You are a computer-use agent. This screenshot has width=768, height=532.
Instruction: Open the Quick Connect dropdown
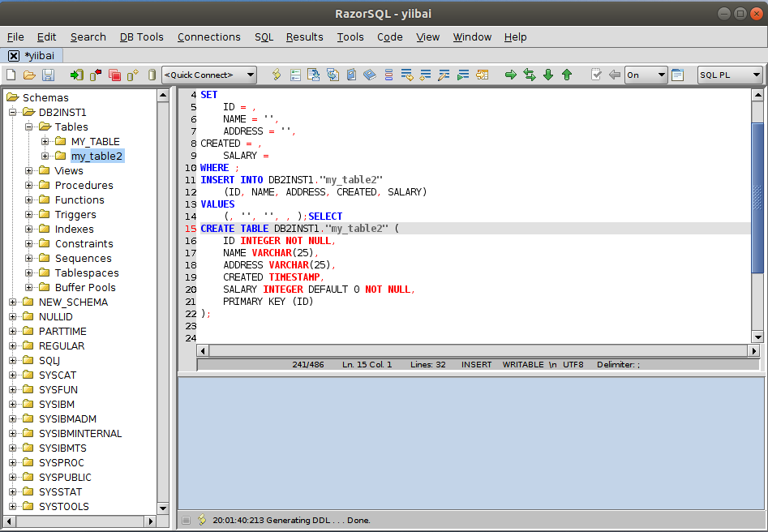coord(209,75)
